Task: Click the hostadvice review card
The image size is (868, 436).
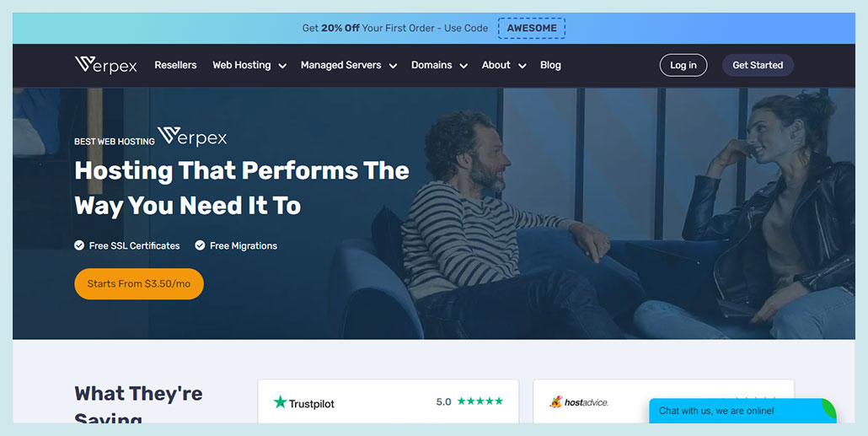Action: [664, 401]
